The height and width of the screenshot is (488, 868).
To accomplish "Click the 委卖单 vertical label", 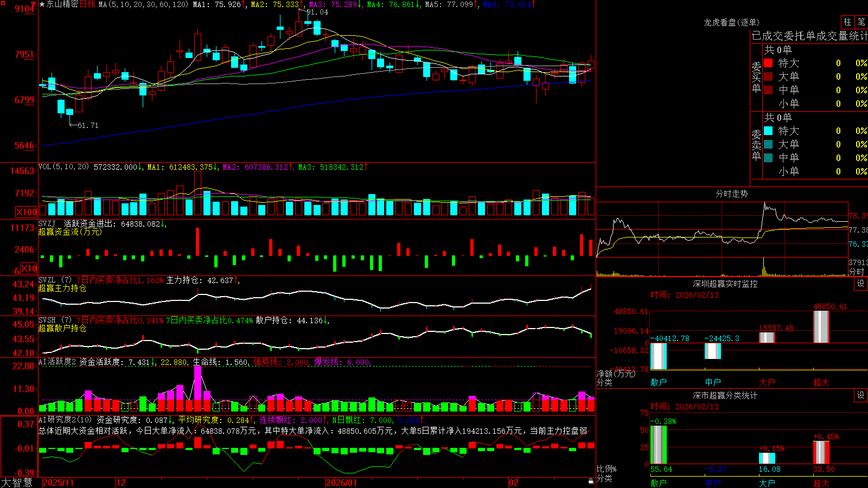I will 756,144.
